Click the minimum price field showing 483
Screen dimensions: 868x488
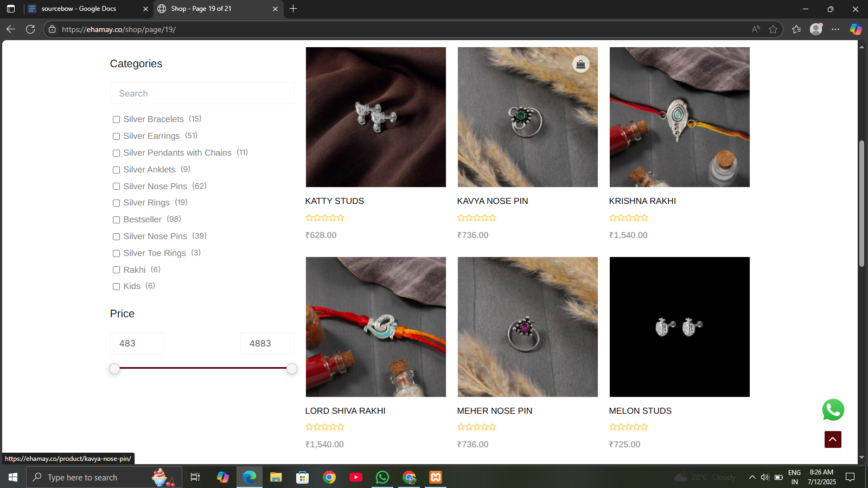[x=137, y=343]
